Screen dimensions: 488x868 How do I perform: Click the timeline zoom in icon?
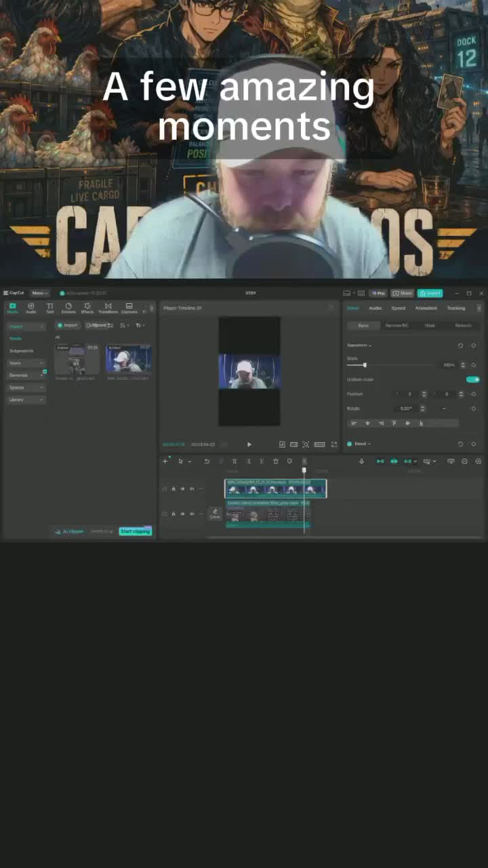pos(478,461)
